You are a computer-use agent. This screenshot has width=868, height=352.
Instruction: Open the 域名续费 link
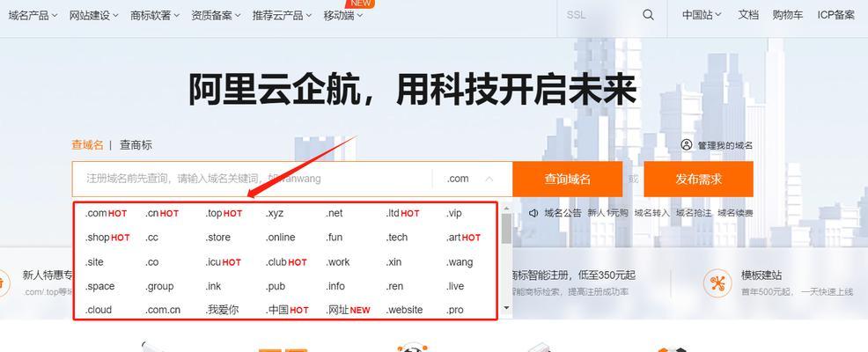pos(735,213)
